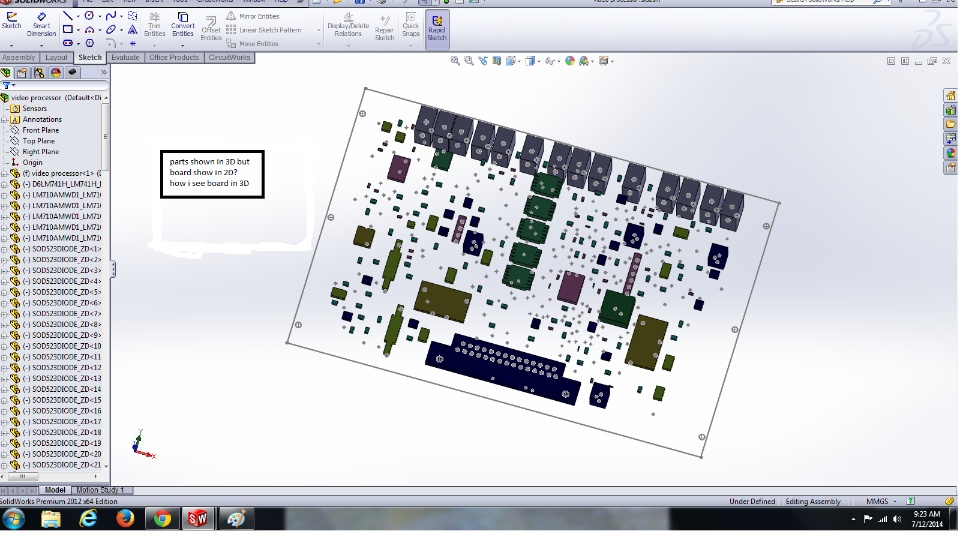Image resolution: width=960 pixels, height=540 pixels.
Task: Click Trim Entities tool
Action: coord(154,24)
